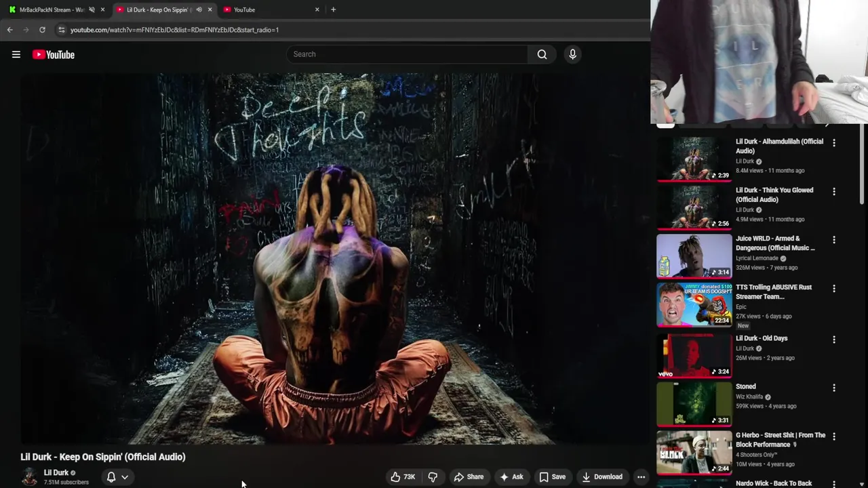Download the video

[602, 477]
